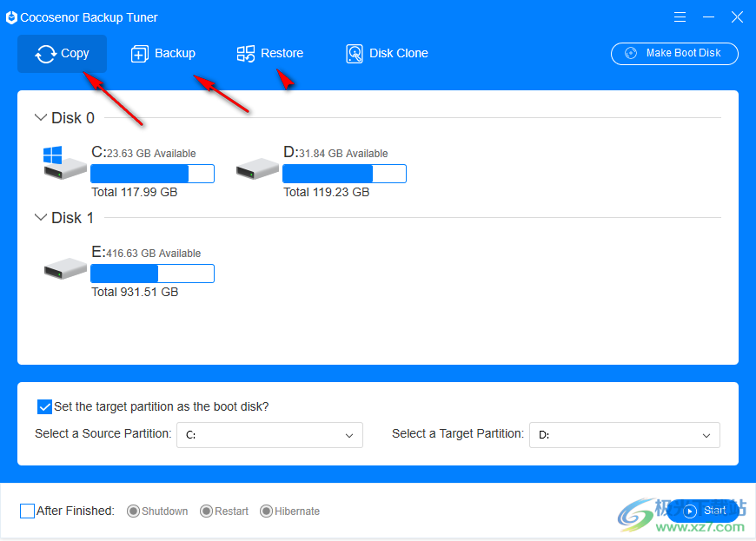Click the Cocosenor app logo icon
The height and width of the screenshot is (541, 756).
11,17
